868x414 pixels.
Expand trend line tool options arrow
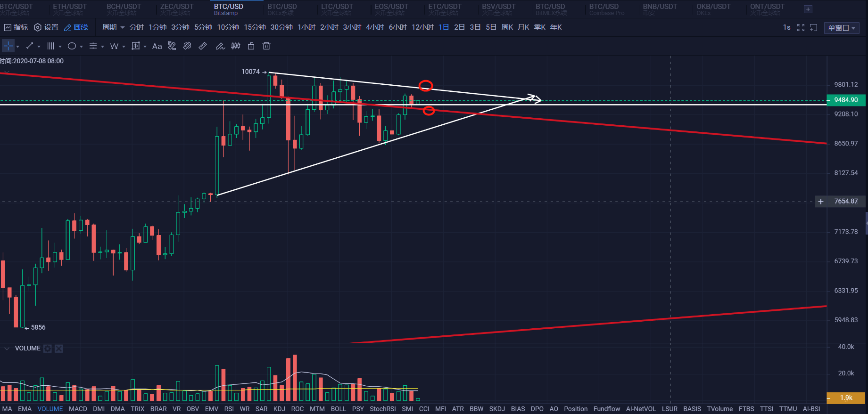[39, 47]
